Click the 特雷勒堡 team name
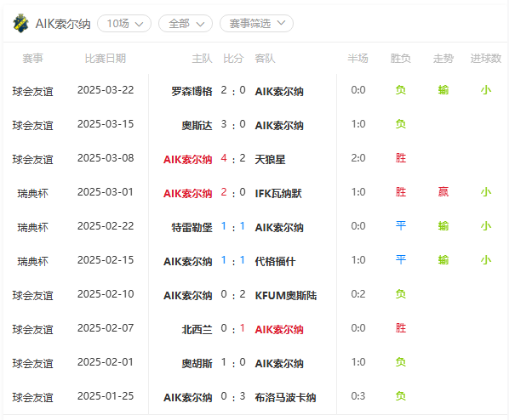The height and width of the screenshot is (420, 509). point(192,228)
